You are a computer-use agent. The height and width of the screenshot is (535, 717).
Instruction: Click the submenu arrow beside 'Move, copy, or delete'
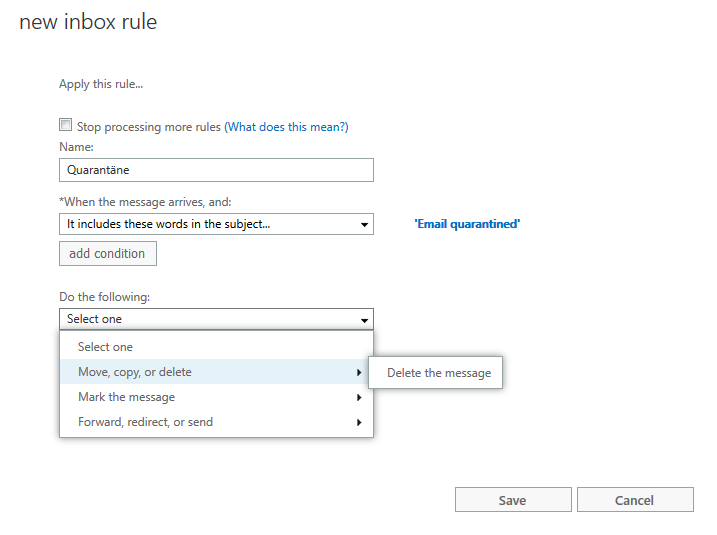point(359,373)
